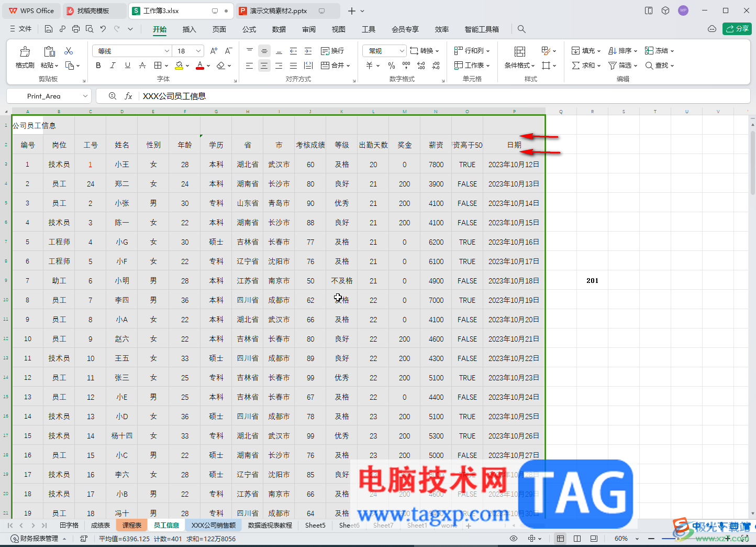Viewport: 756px width, 547px height.
Task: Click the 转换 (Convert) button
Action: tap(425, 51)
